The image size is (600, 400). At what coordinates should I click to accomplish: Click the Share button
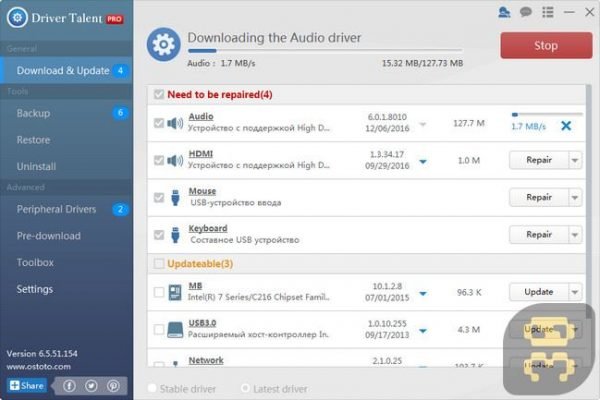(x=27, y=385)
